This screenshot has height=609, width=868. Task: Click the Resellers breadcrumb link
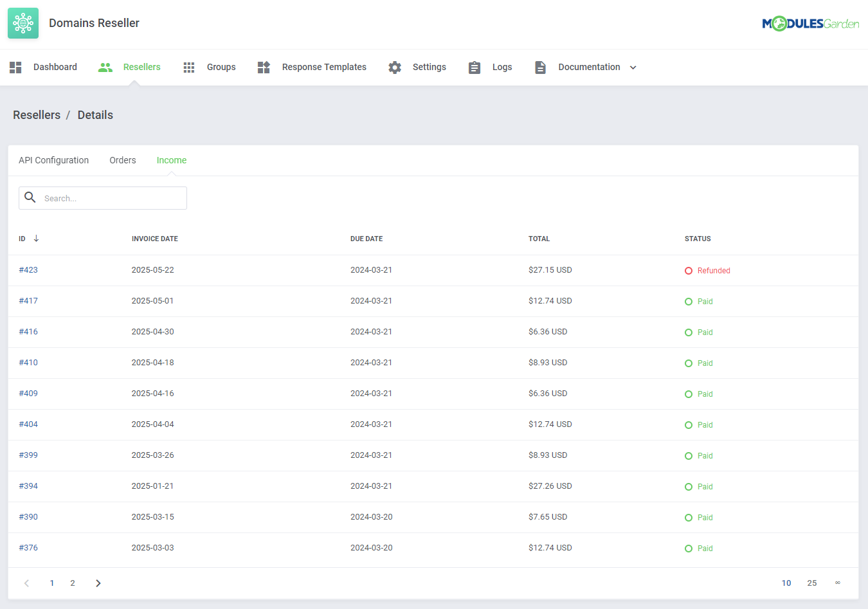(36, 115)
